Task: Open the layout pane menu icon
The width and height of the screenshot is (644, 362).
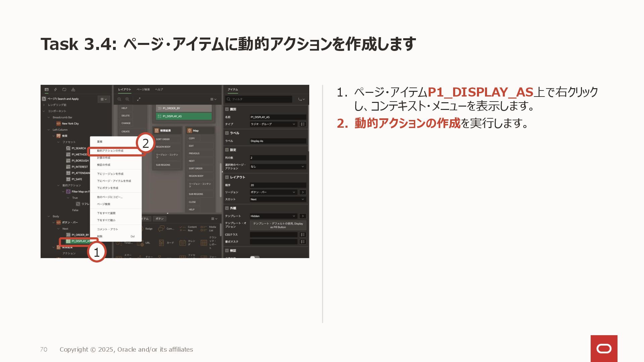Action: point(213,99)
